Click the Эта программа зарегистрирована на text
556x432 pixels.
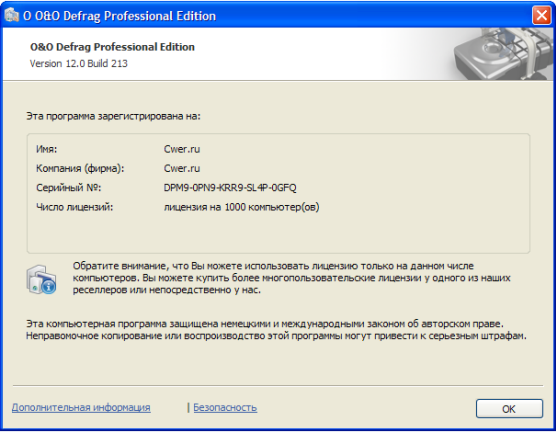point(113,116)
